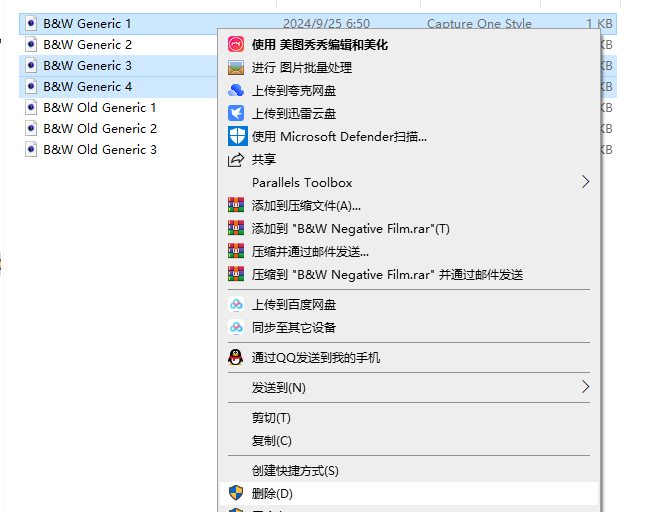Click the share arrow icon
The height and width of the screenshot is (512, 646).
coord(236,159)
